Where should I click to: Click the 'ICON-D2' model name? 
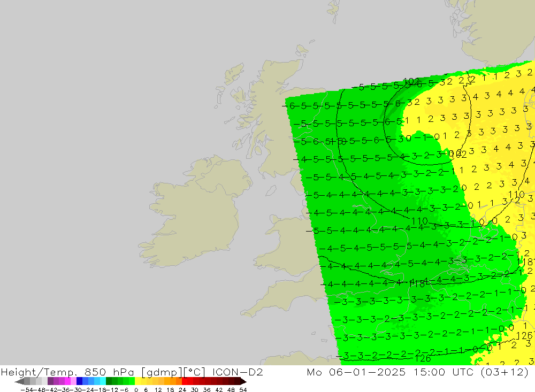[238, 372]
